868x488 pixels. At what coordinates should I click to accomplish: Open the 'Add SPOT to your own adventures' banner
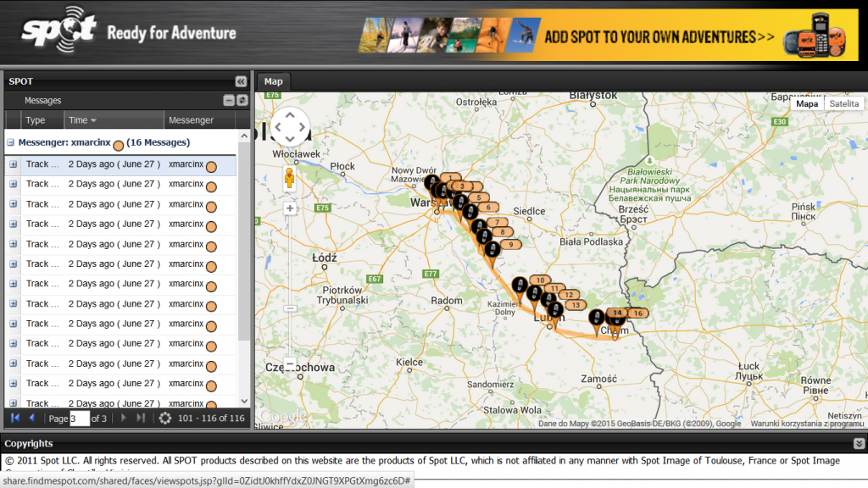[x=608, y=36]
